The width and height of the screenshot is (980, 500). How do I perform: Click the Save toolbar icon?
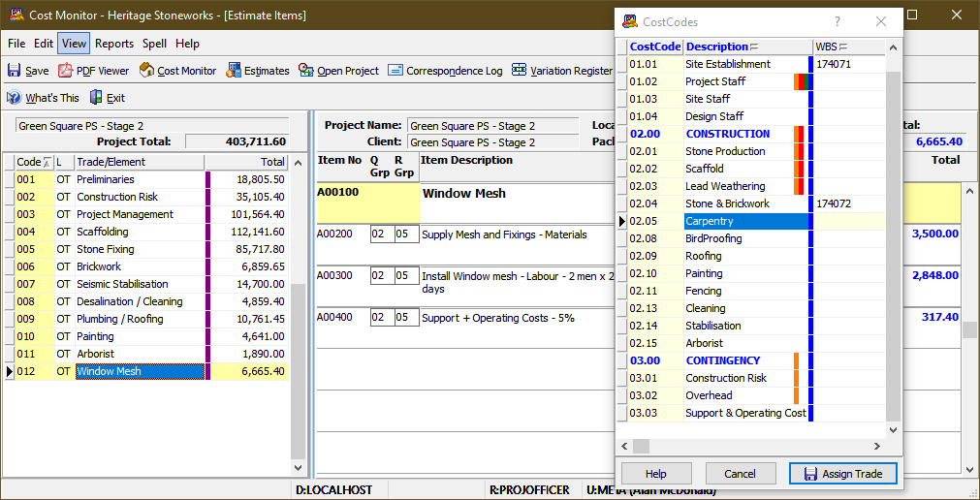tap(14, 71)
